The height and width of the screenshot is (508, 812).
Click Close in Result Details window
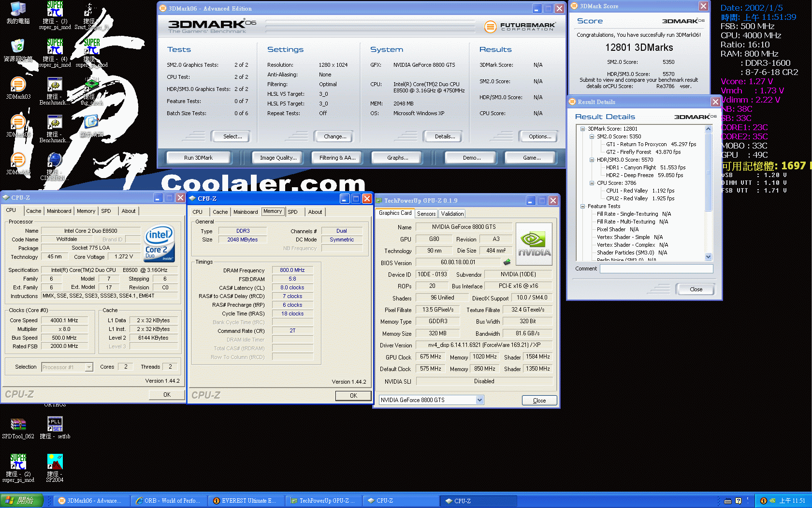(x=696, y=289)
